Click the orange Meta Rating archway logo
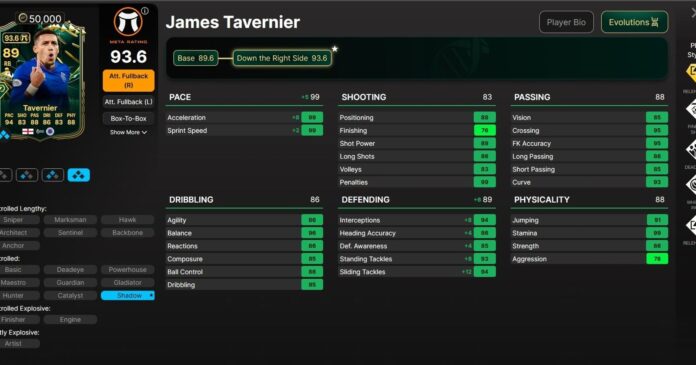696x365 pixels. (128, 22)
